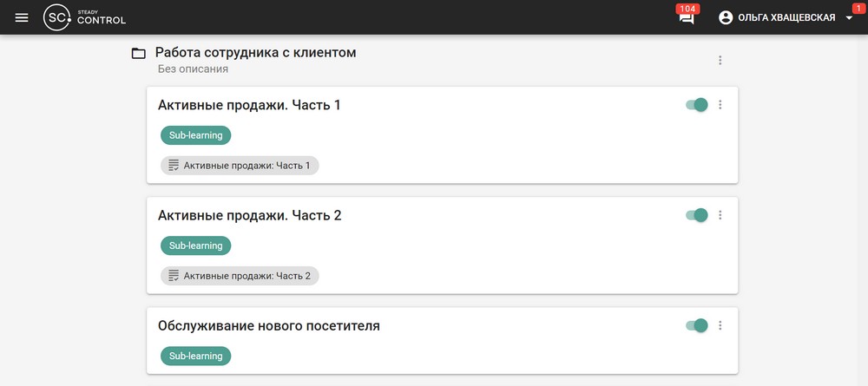Open three-dot menu for Активные продажи. Часть 2

tap(720, 215)
